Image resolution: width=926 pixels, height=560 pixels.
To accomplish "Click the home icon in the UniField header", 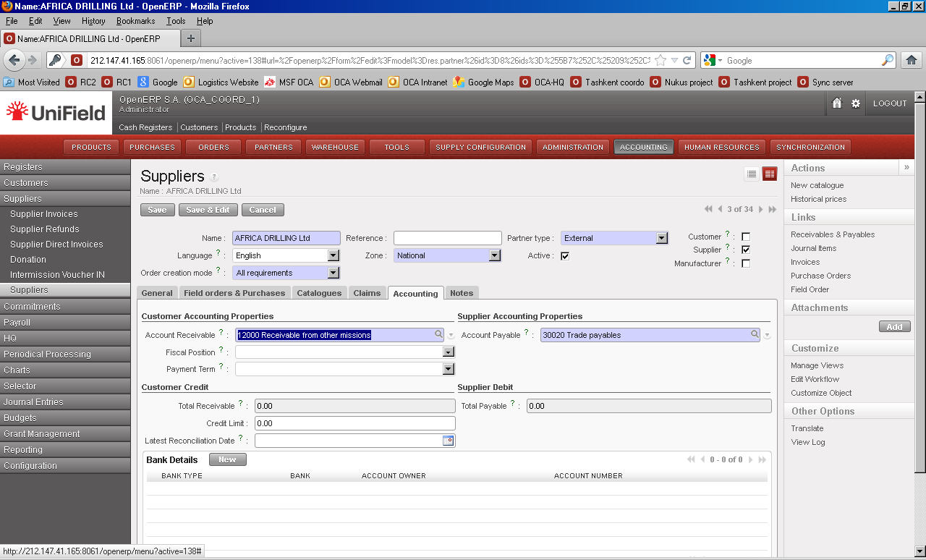I will point(837,103).
